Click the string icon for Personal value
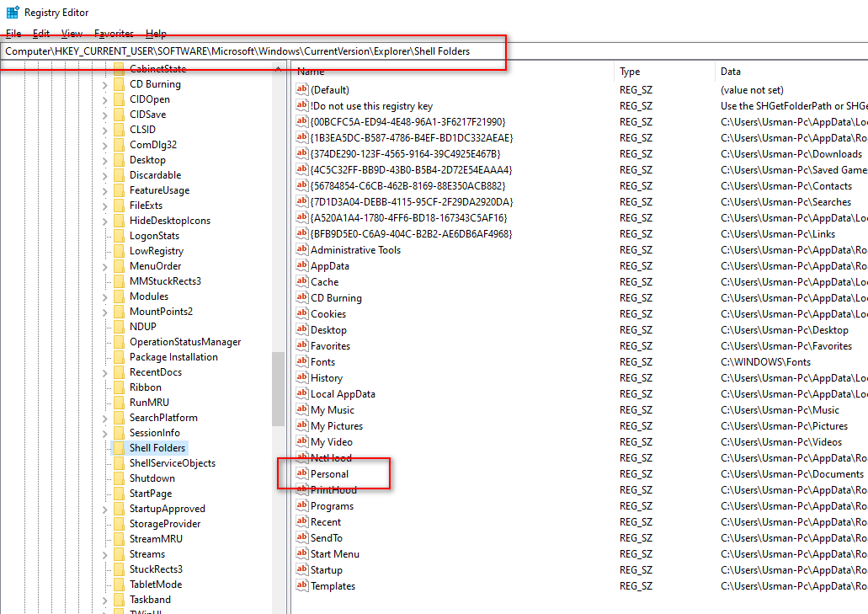 301,473
